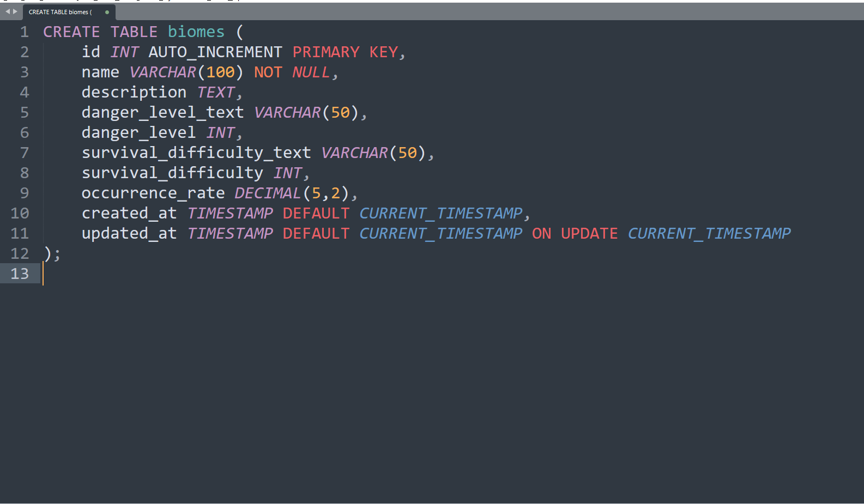The image size is (864, 504).
Task: Place cursor on the TABLE keyword
Action: click(x=134, y=32)
